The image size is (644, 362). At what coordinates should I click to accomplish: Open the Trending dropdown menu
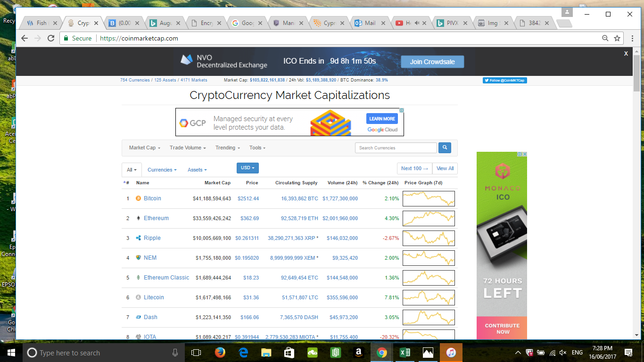228,148
